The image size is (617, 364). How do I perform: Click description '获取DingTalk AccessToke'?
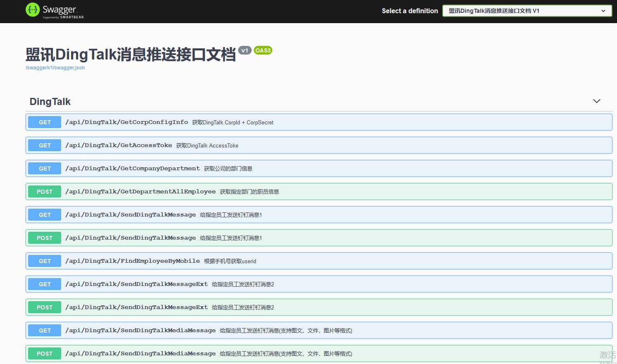coord(207,145)
